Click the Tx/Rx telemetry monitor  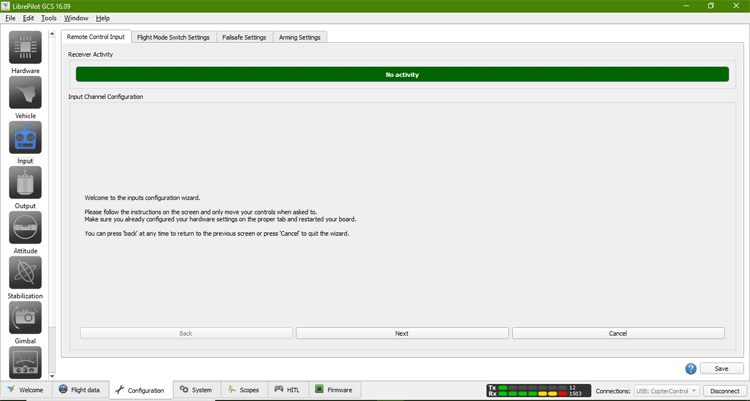539,390
